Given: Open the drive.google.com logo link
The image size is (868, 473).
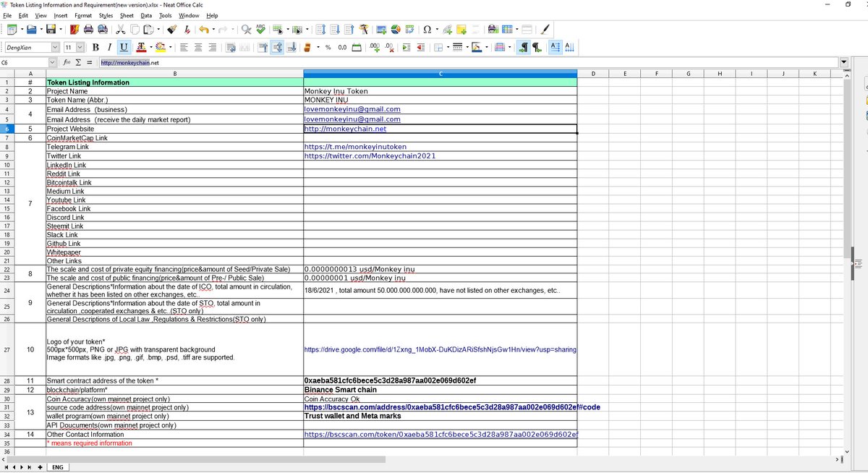Looking at the screenshot, I should 440,349.
